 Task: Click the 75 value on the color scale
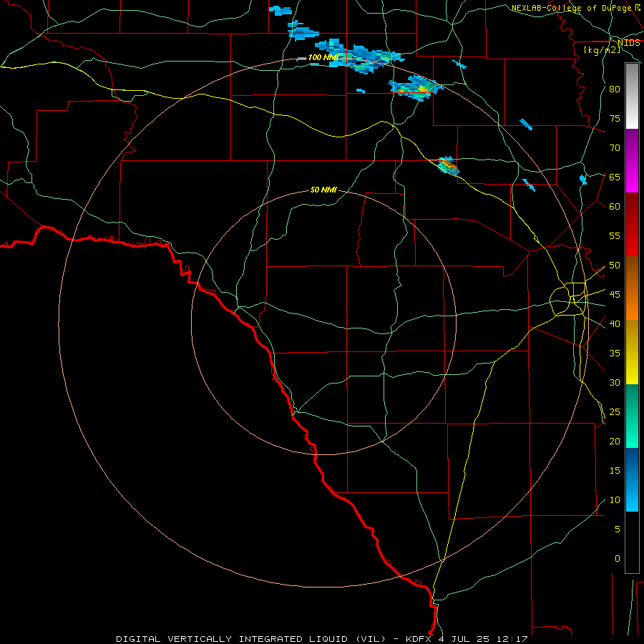615,118
